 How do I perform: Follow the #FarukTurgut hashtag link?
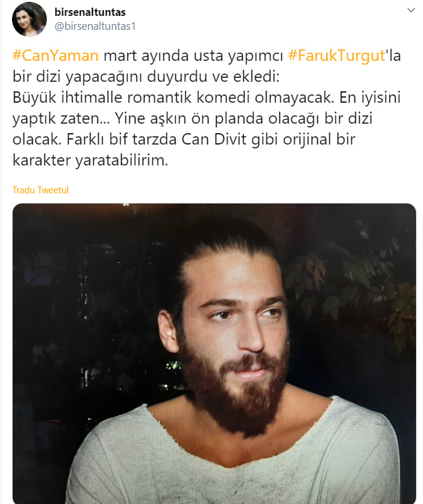click(336, 55)
